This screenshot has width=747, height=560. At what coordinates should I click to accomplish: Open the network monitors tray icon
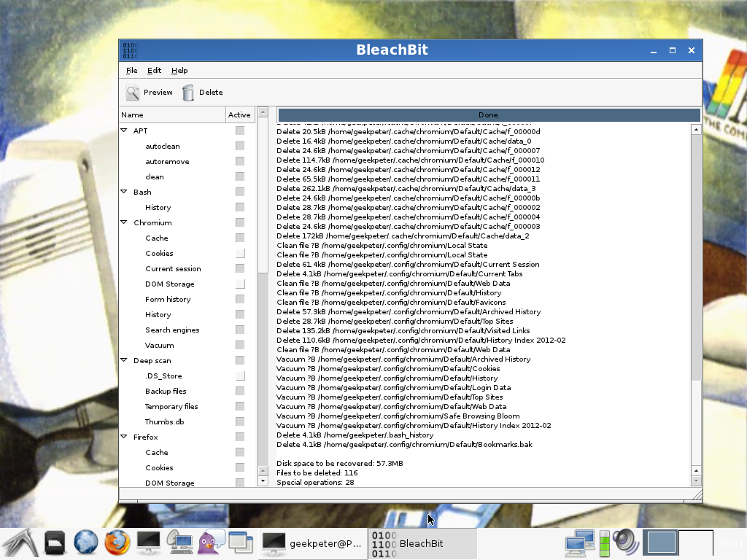(579, 542)
